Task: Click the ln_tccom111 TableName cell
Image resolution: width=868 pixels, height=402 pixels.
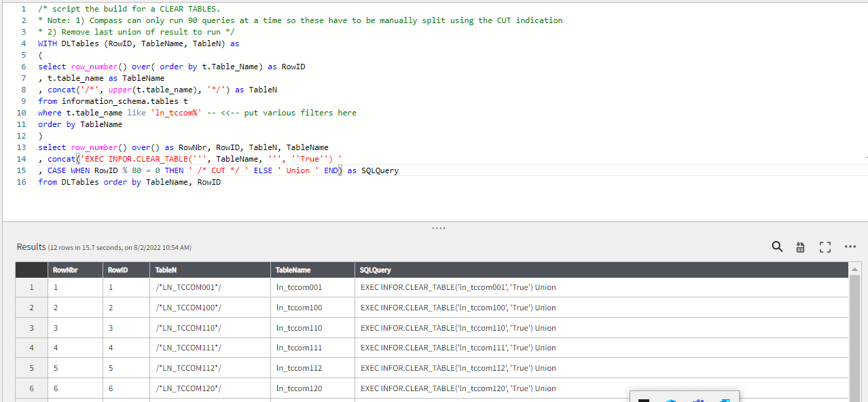Action: click(312, 348)
